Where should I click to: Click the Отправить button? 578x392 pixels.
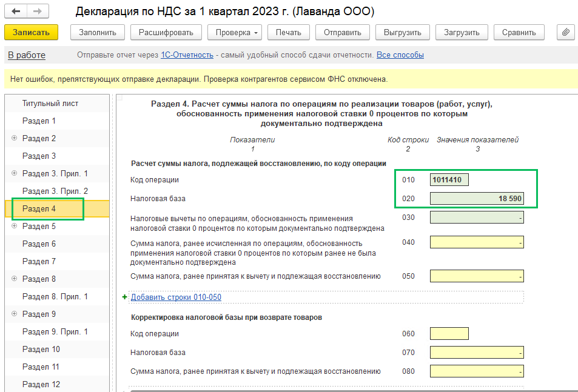coord(343,32)
